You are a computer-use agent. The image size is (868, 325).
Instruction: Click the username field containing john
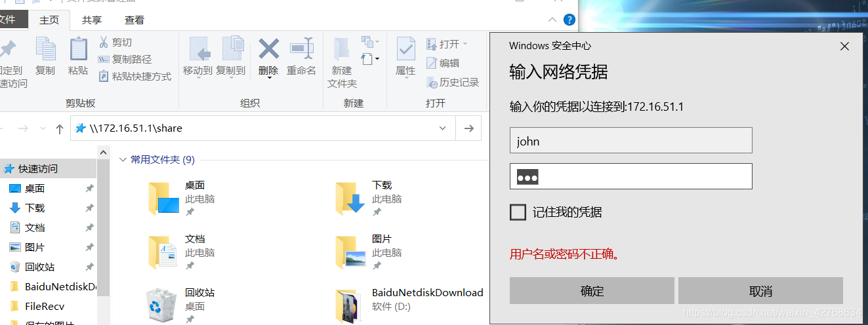coord(630,141)
